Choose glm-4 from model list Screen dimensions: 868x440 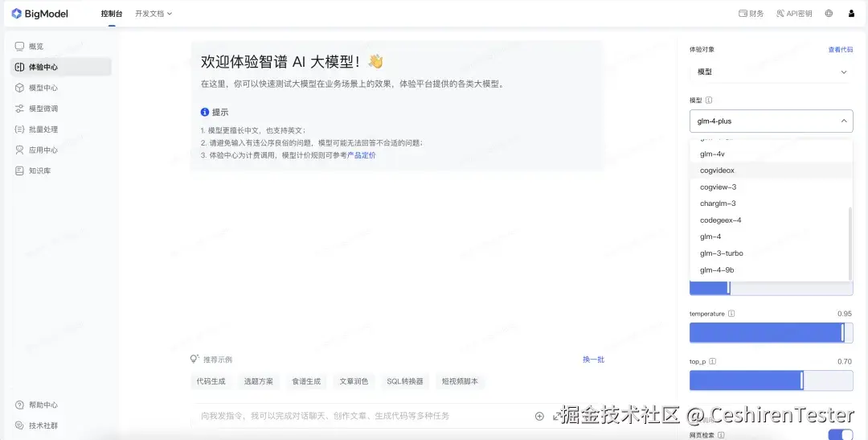(771, 236)
